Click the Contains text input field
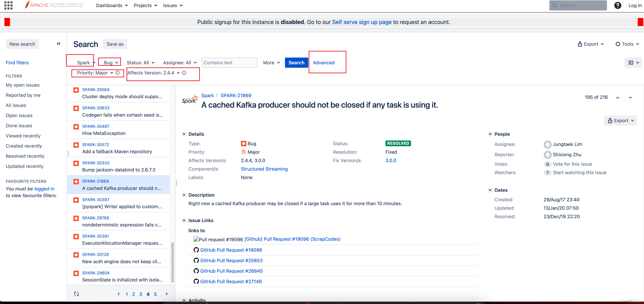 (x=229, y=62)
